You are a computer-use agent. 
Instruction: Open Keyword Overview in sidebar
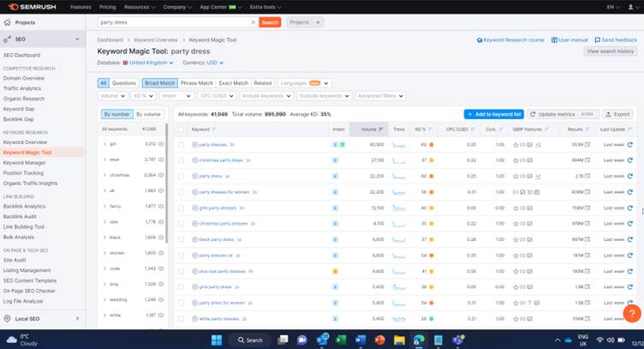pyautogui.click(x=25, y=142)
